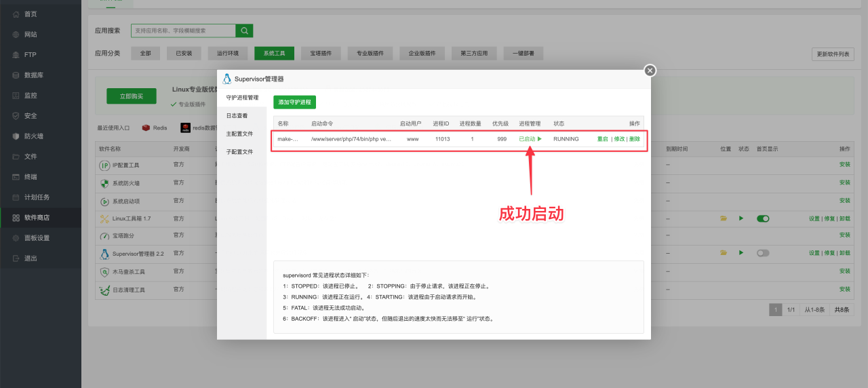Filter by 专业版插件 category
868x388 pixels.
tap(370, 53)
